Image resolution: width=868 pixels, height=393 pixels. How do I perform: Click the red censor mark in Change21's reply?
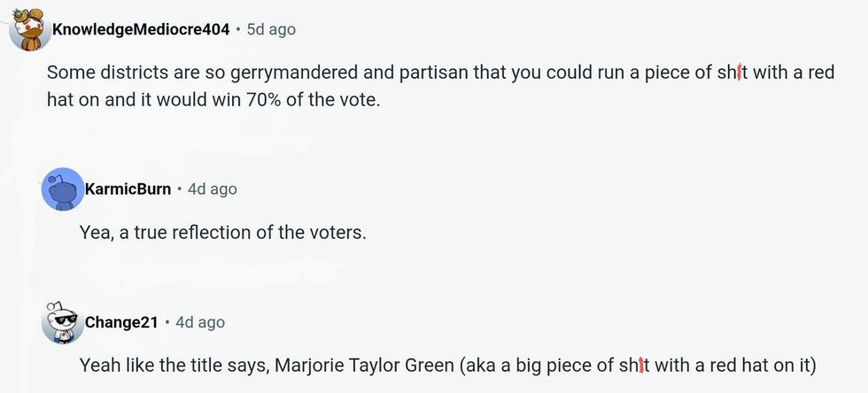click(x=639, y=365)
